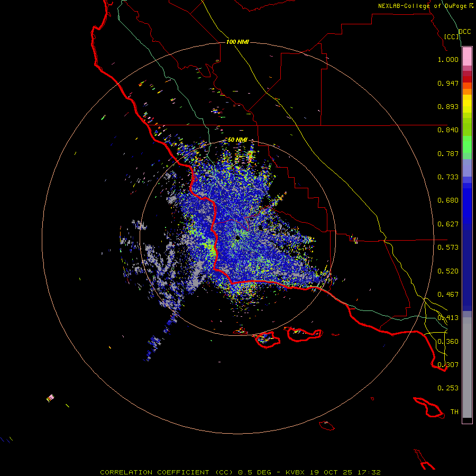Click the 0.787 value on the color scale
476x476 pixels.
pyautogui.click(x=448, y=153)
